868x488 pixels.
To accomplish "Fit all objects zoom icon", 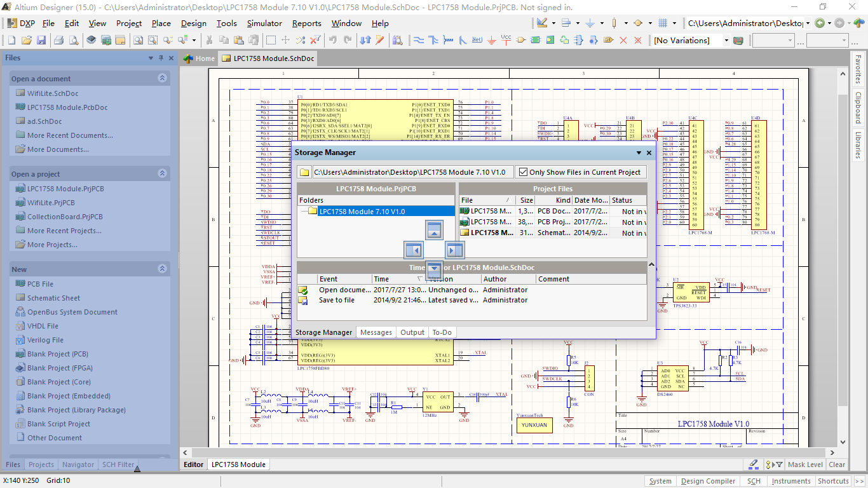I will click(x=138, y=40).
